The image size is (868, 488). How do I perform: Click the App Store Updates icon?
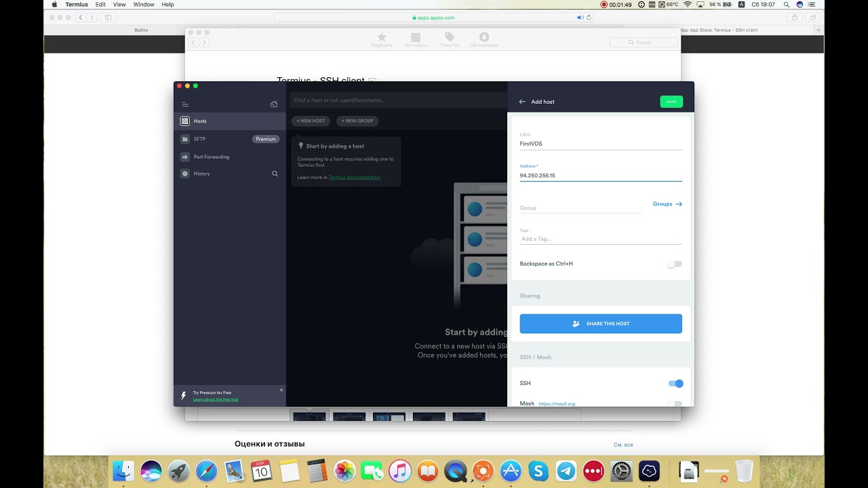pos(484,40)
